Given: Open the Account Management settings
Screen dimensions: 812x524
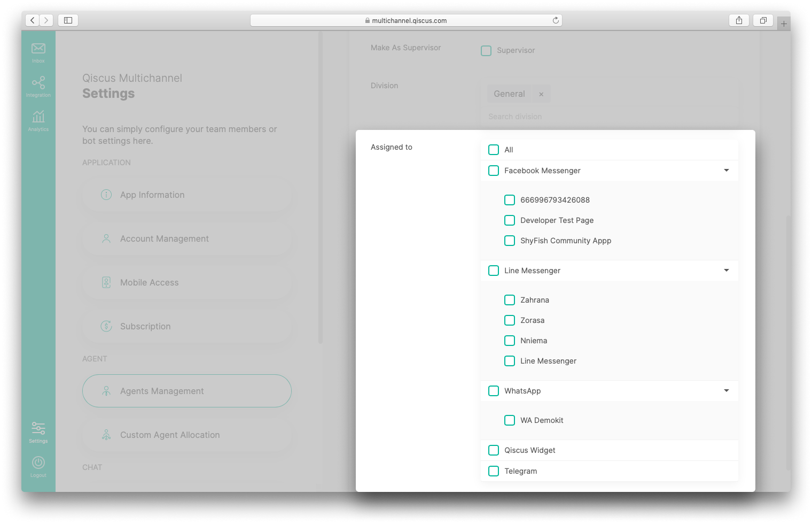Looking at the screenshot, I should 186,238.
